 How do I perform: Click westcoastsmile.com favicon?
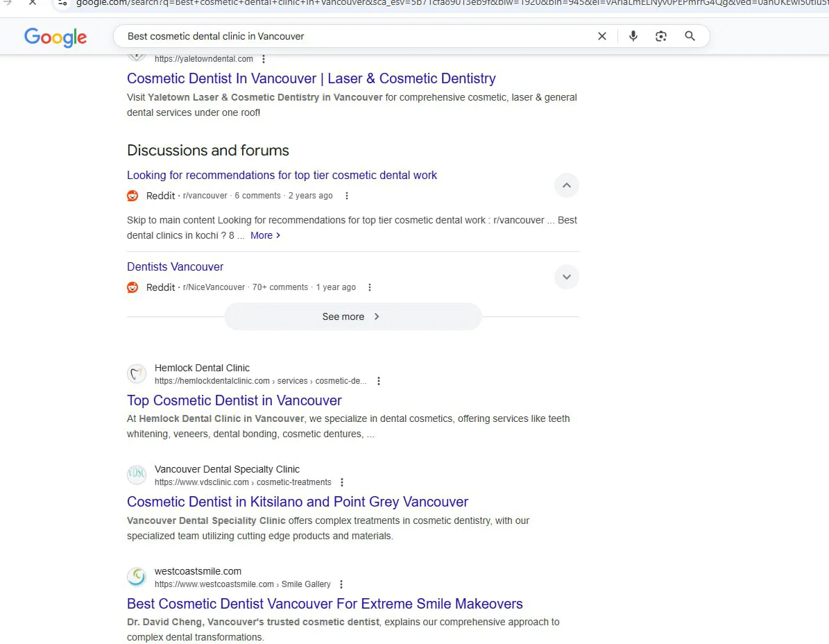(x=137, y=577)
